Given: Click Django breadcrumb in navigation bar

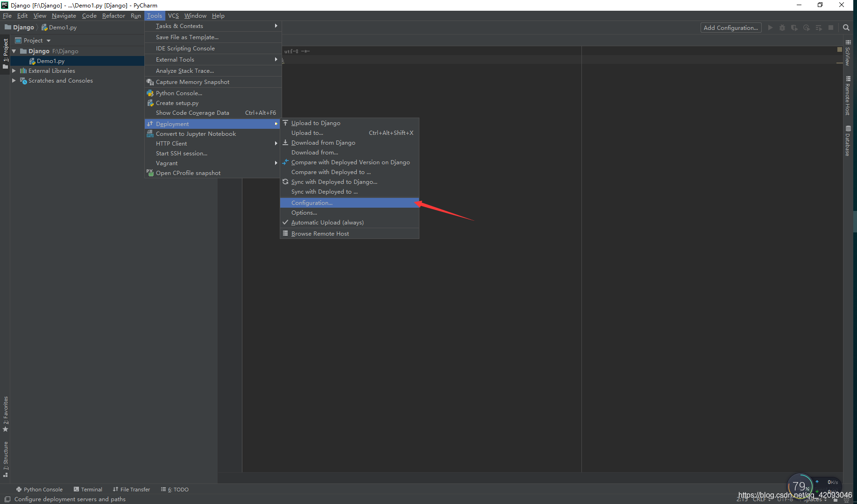Looking at the screenshot, I should 20,28.
